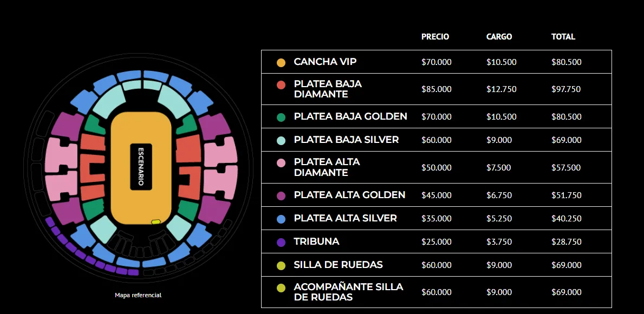Click the blue Platea Alta Silver dot
This screenshot has width=644, height=314.
point(281,219)
